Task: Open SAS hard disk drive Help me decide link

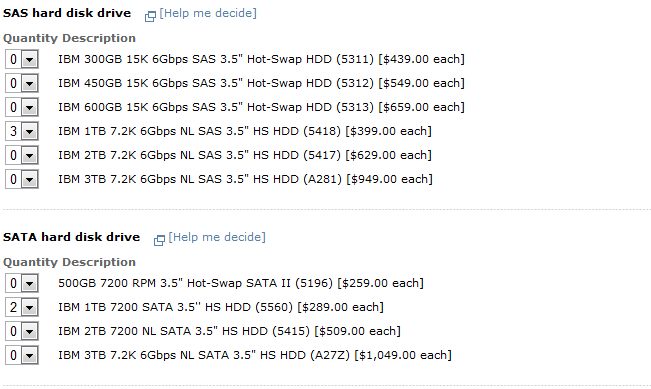Action: pyautogui.click(x=208, y=13)
